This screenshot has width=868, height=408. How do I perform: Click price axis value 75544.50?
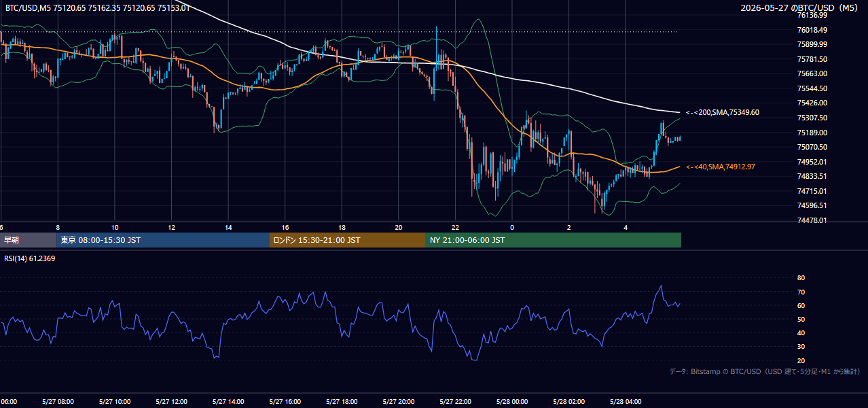812,88
